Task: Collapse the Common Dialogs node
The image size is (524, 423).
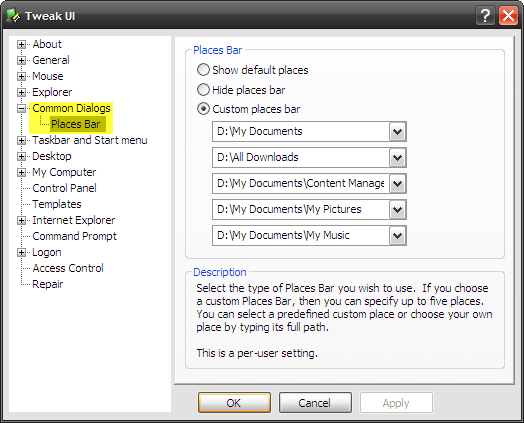Action: (21, 109)
